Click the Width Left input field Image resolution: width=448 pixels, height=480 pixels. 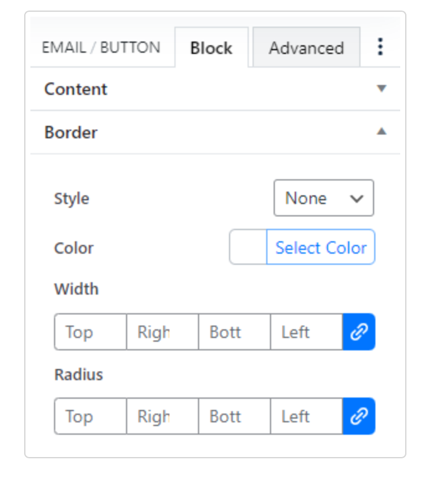point(306,332)
